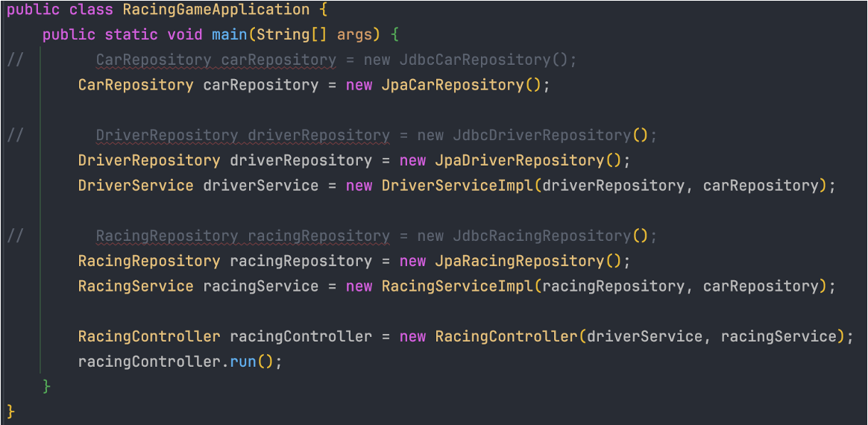The image size is (868, 425).
Task: Click the 'new' keyword before DriverServiceImpl
Action: point(359,186)
